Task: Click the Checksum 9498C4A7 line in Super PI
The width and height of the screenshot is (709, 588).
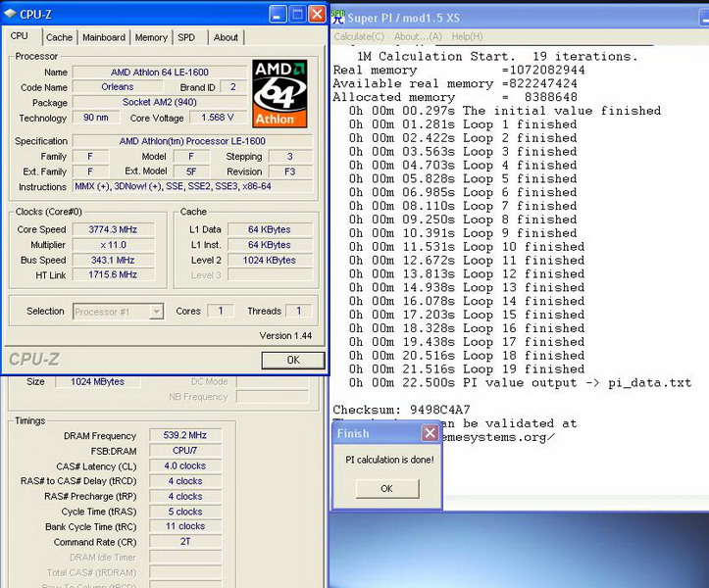Action: click(x=401, y=410)
